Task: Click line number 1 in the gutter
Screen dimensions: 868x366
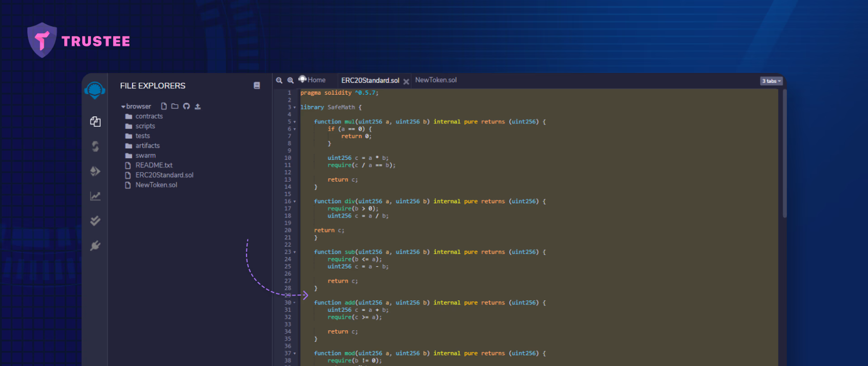Action: pyautogui.click(x=289, y=93)
